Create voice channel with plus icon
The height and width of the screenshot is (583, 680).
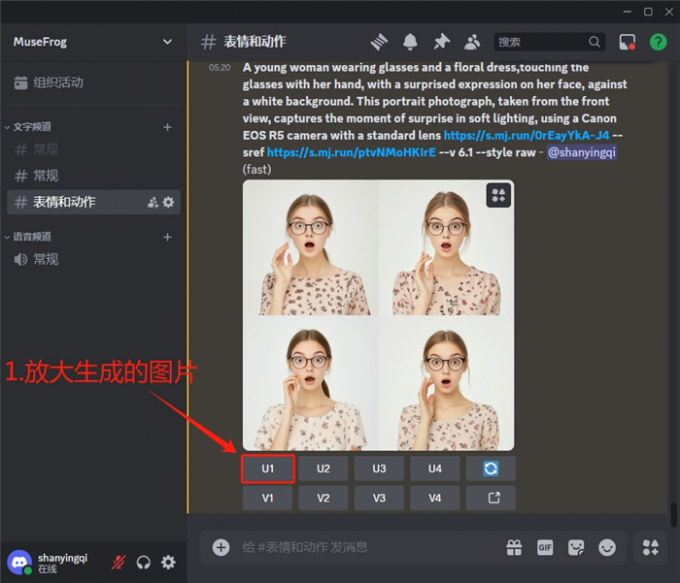coord(167,237)
